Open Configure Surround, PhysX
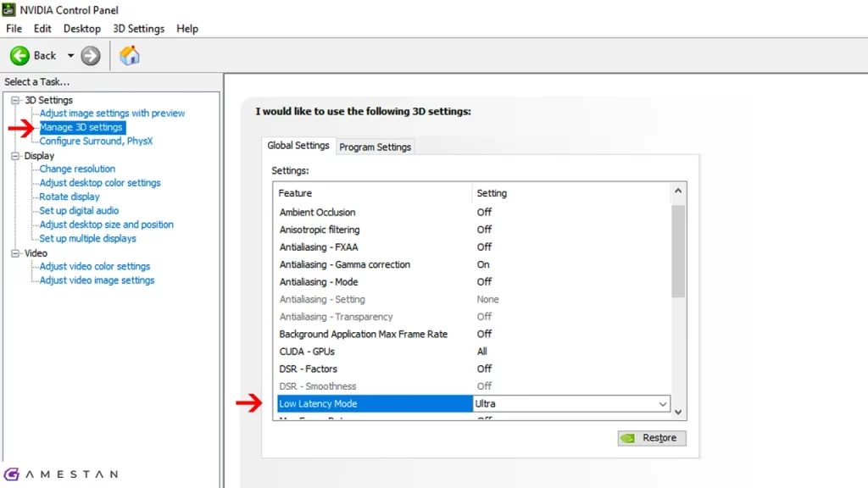Screen dimensions: 868x488 pos(96,141)
